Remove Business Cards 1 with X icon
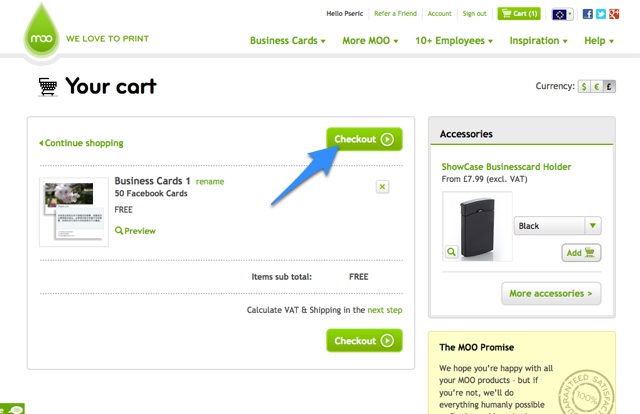The image size is (640, 414). 382,187
